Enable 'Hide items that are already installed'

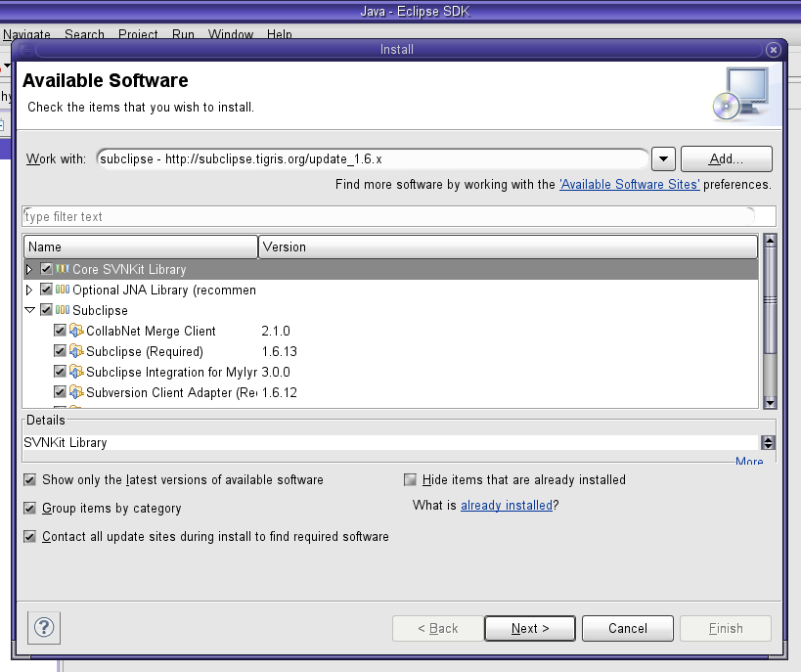tap(410, 480)
